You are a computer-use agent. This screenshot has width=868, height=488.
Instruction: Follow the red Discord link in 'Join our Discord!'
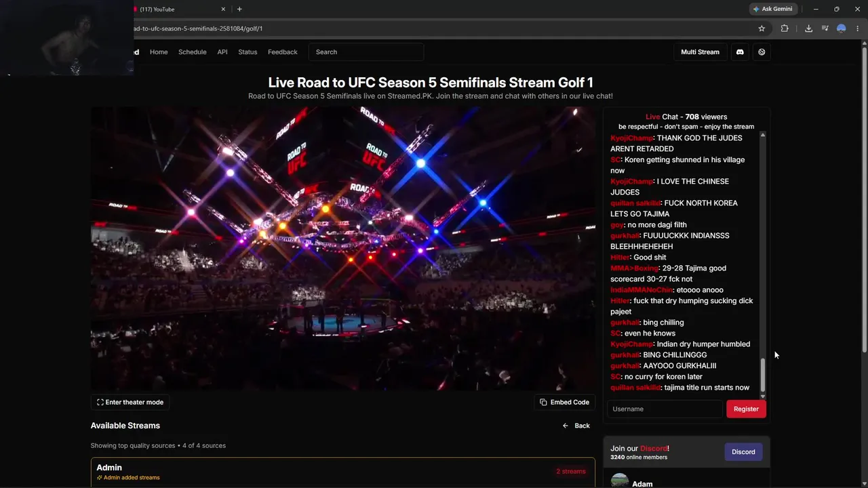pos(654,449)
